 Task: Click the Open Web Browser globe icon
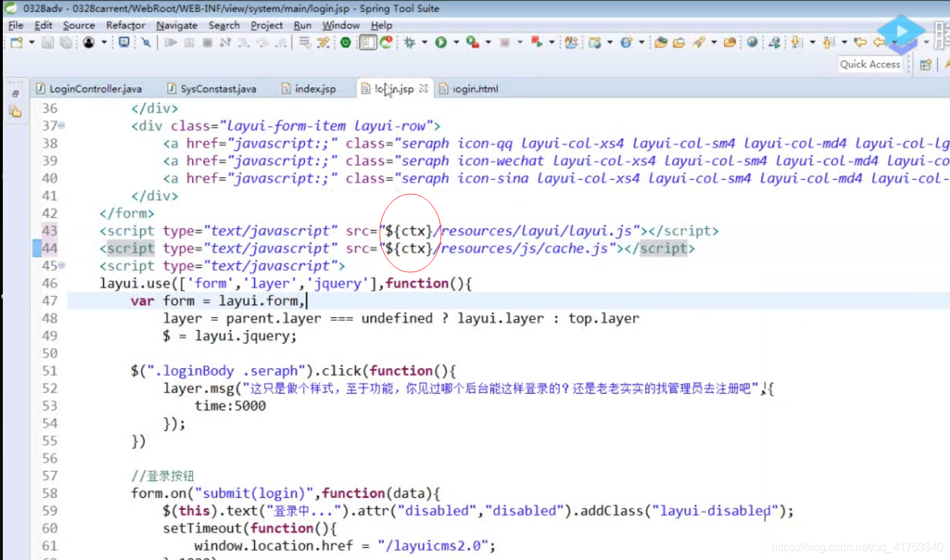click(752, 42)
